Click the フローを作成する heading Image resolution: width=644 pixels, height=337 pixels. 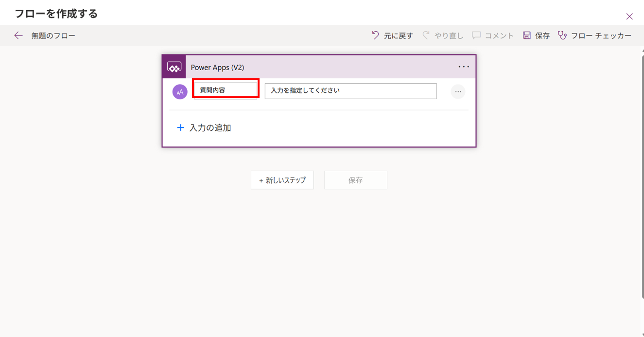56,14
